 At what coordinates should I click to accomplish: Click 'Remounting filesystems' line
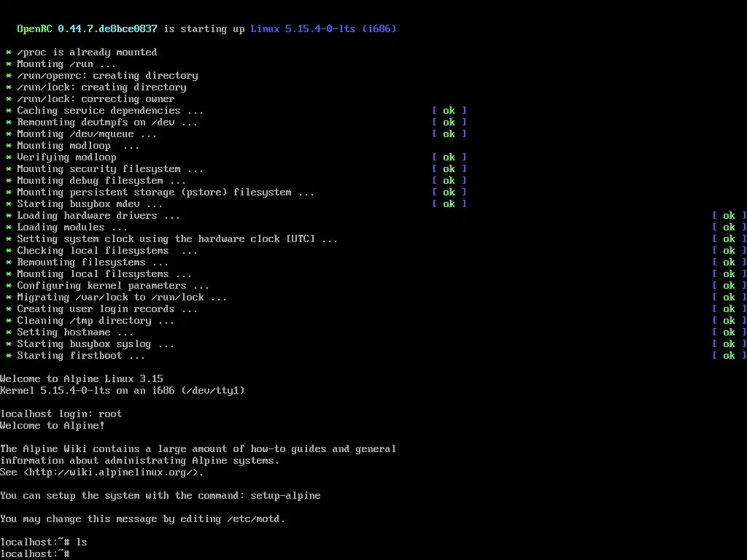click(x=93, y=262)
